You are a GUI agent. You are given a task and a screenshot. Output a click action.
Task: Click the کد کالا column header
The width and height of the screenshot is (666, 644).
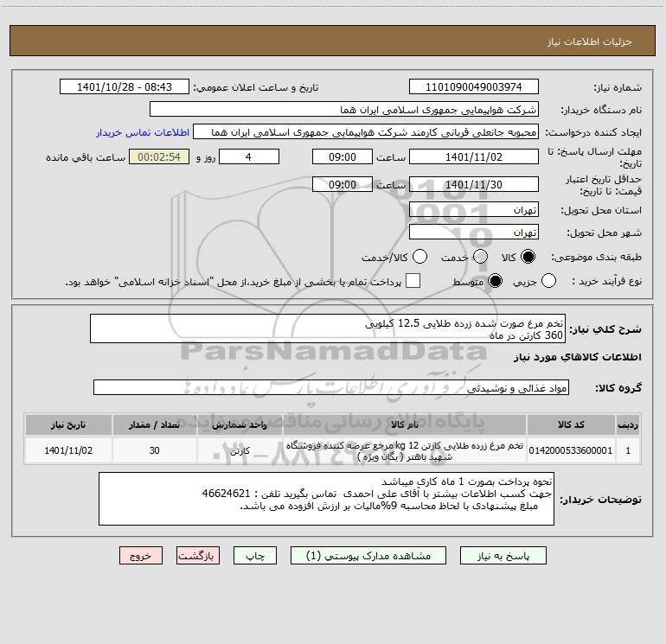571,424
